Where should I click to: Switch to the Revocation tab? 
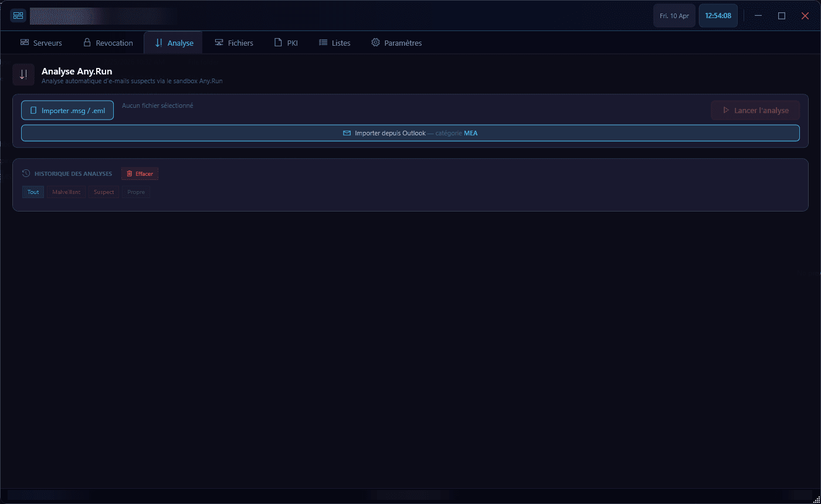pyautogui.click(x=108, y=43)
